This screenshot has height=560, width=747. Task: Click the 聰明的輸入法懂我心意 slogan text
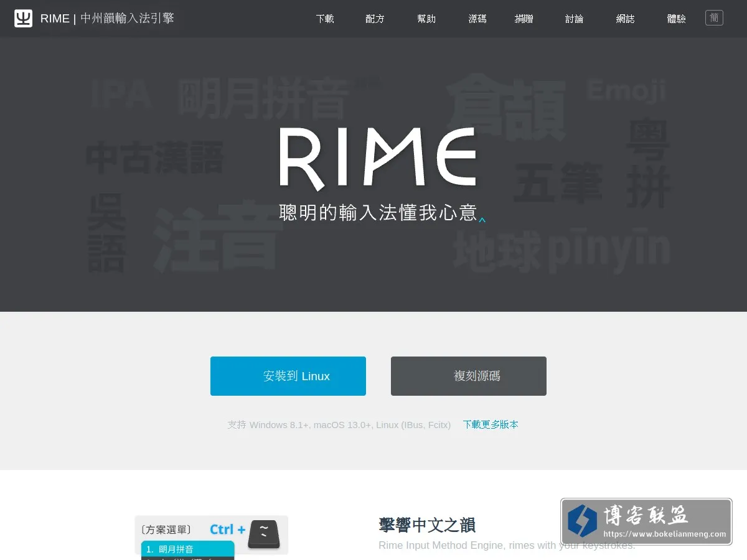(378, 213)
